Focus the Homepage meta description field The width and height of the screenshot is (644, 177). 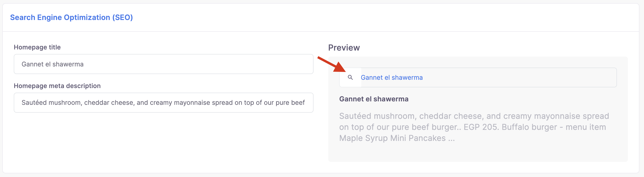[163, 103]
